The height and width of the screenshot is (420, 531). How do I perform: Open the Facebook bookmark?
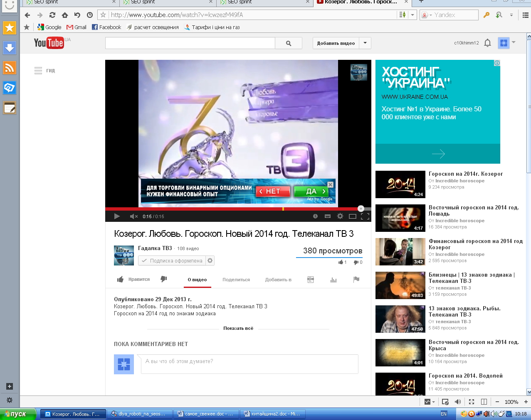point(106,27)
